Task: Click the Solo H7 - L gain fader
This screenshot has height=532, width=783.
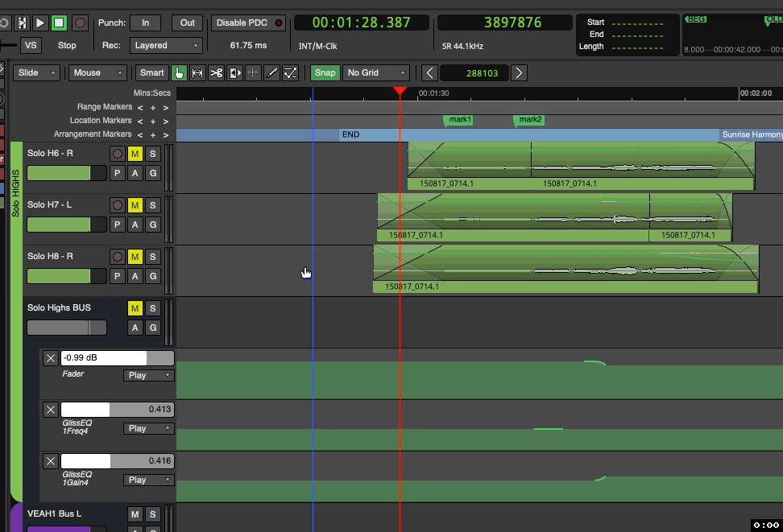Action: (x=67, y=225)
